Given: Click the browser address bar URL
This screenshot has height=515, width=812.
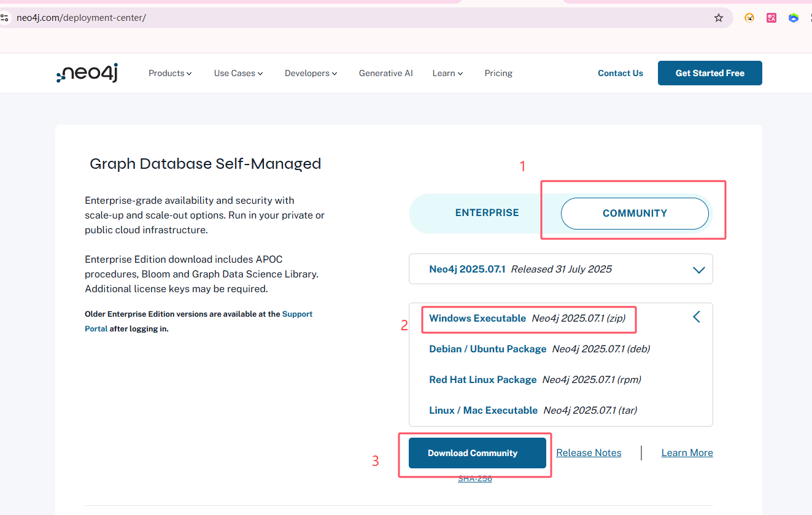Looking at the screenshot, I should coord(81,18).
